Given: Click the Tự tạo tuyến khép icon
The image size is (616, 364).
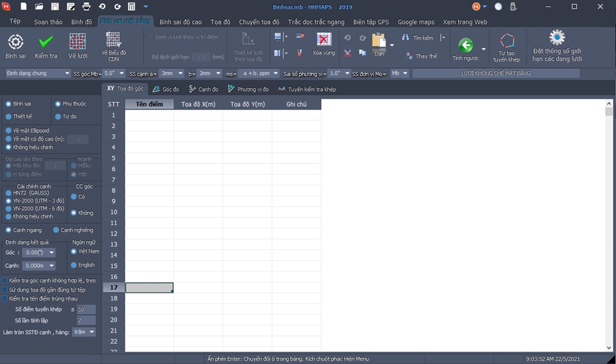Looking at the screenshot, I should point(506,42).
